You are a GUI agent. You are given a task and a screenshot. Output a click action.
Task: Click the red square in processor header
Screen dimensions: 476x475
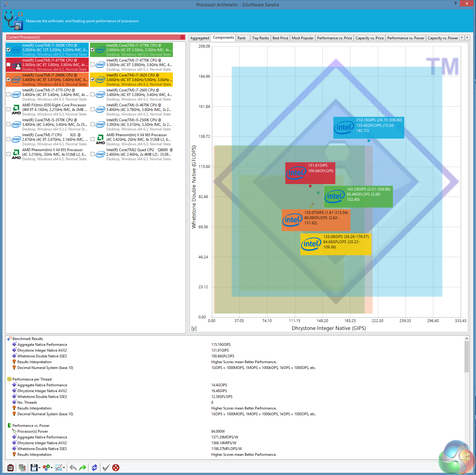pyautogui.click(x=183, y=37)
